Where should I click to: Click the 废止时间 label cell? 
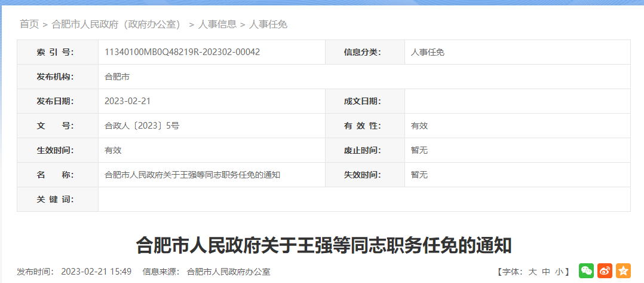point(365,151)
